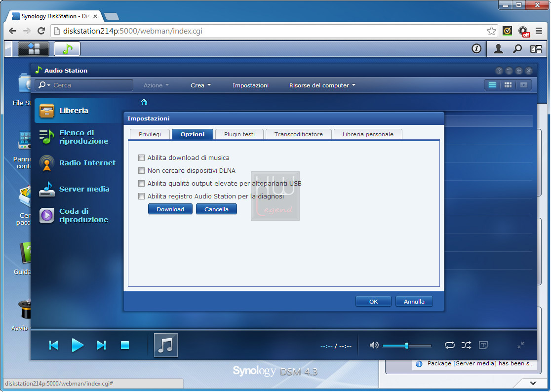Open Audio Station help question mark
The width and height of the screenshot is (551, 392).
tap(499, 71)
